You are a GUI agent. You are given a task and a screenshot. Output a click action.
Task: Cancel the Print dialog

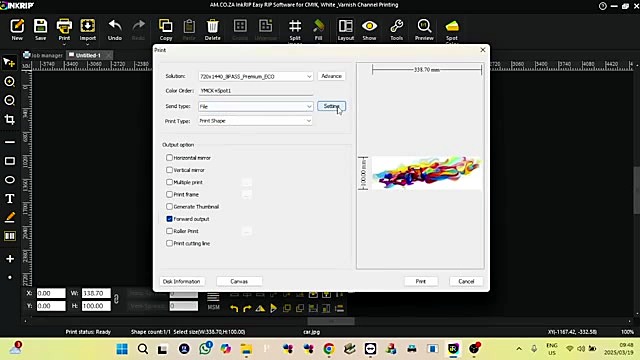[466, 281]
